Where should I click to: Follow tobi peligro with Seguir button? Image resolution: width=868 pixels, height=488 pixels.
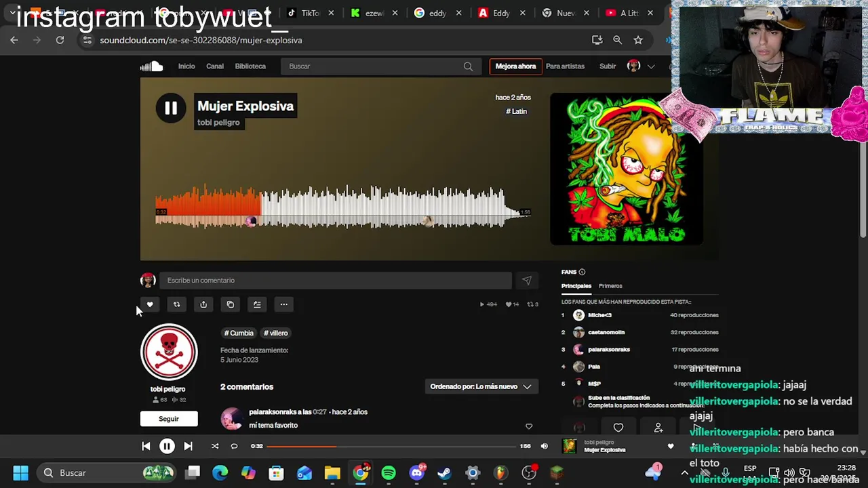[169, 419]
